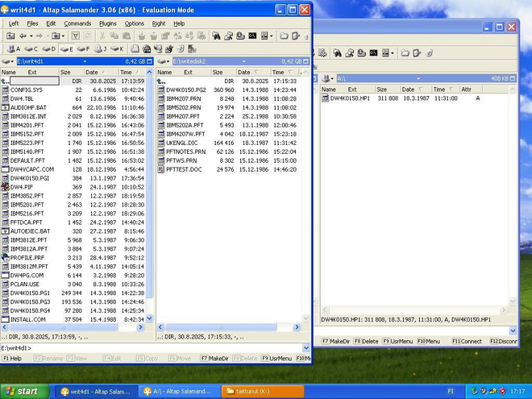The width and height of the screenshot is (532, 399).
Task: Switch to drive C in drive bar
Action: click(31, 49)
